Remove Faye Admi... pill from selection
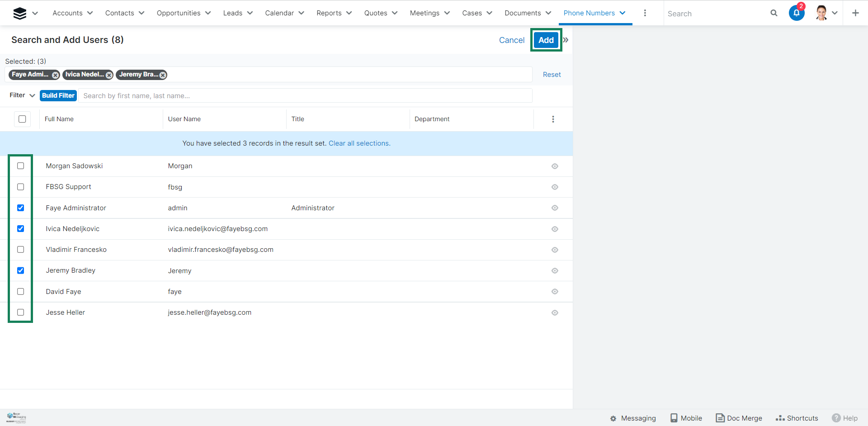This screenshot has height=426, width=868. click(x=55, y=75)
